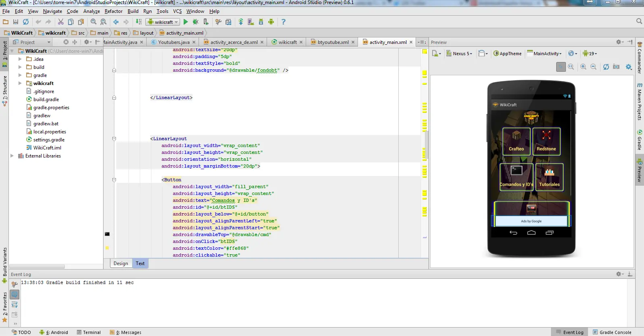Image resolution: width=644 pixels, height=336 pixels.
Task: Click the editor vertical scrollbar
Action: tap(426, 145)
